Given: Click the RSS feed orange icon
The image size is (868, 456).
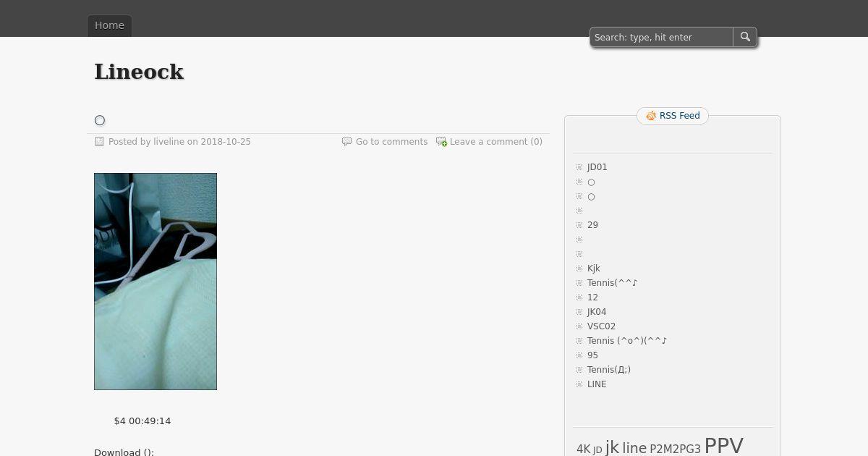Looking at the screenshot, I should click(x=651, y=116).
